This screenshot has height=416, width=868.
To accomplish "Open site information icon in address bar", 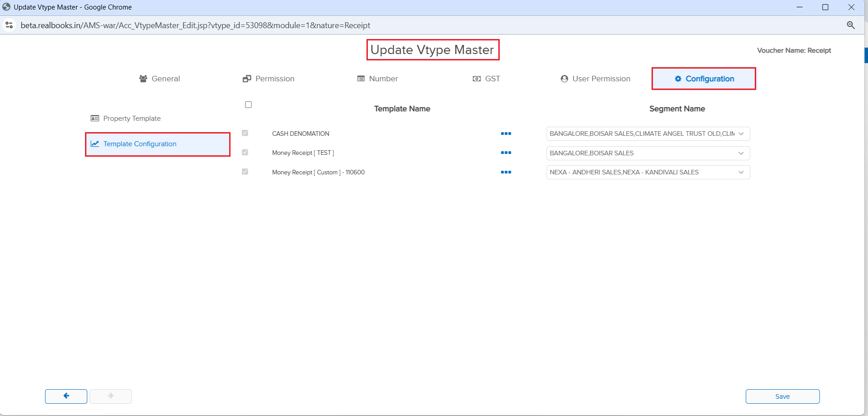I will coord(9,25).
